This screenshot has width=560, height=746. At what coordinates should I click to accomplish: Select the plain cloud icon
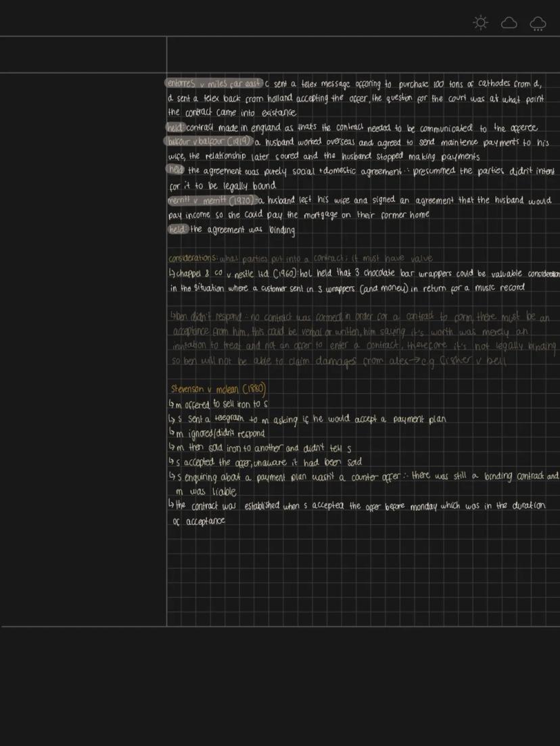509,24
